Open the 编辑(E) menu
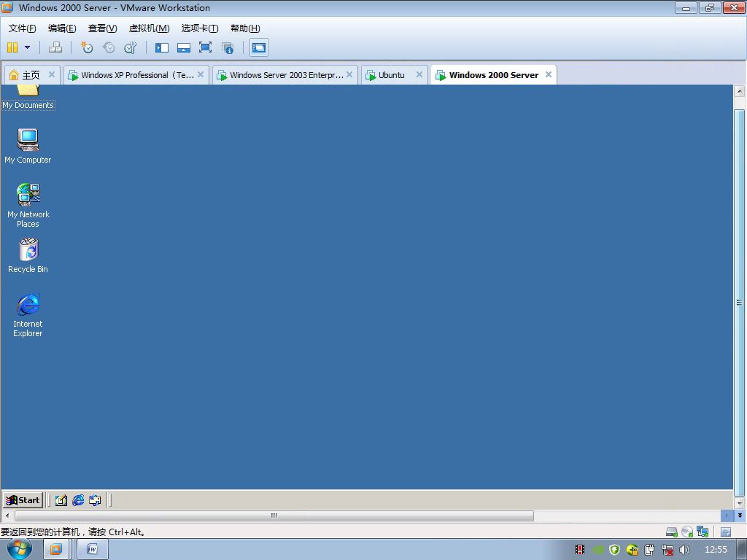 pyautogui.click(x=62, y=28)
